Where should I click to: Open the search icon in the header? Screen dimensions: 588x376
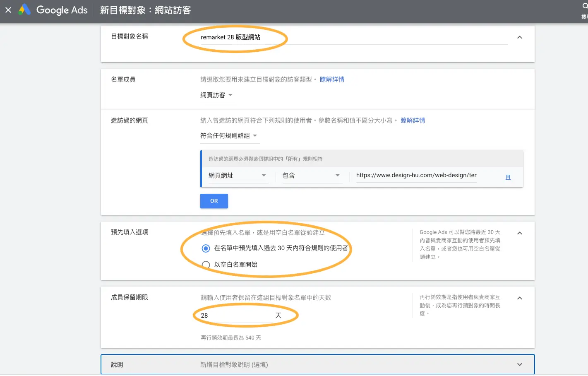(x=585, y=6)
